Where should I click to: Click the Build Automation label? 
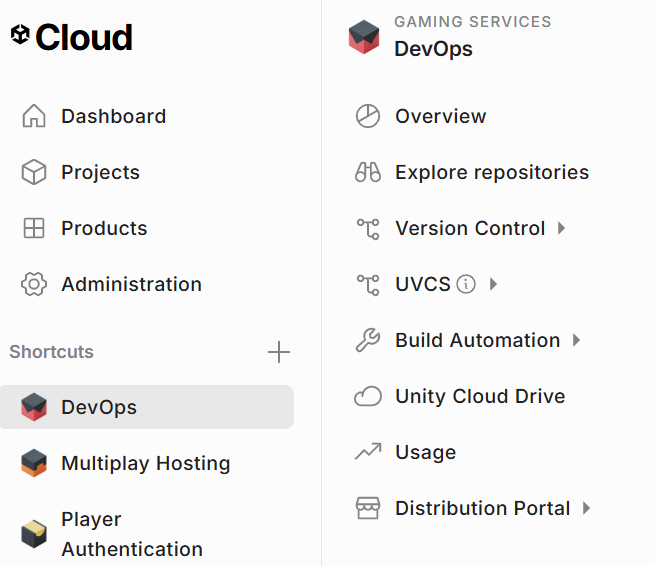click(x=478, y=340)
